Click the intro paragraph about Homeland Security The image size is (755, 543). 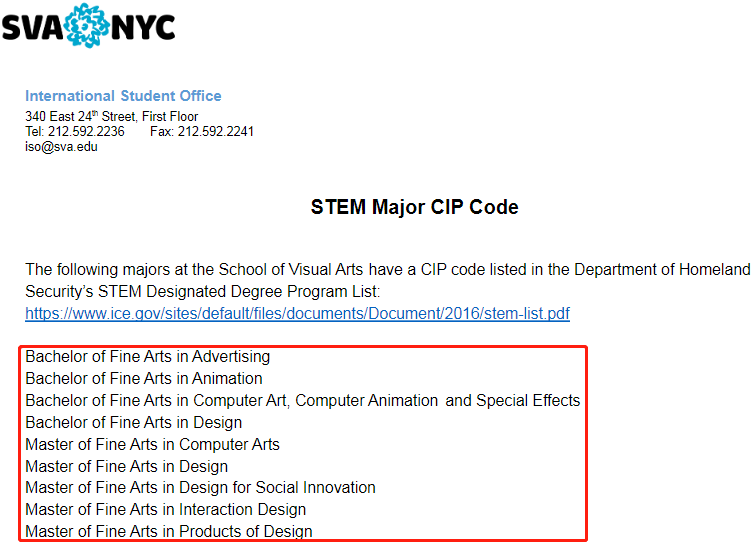(x=387, y=280)
